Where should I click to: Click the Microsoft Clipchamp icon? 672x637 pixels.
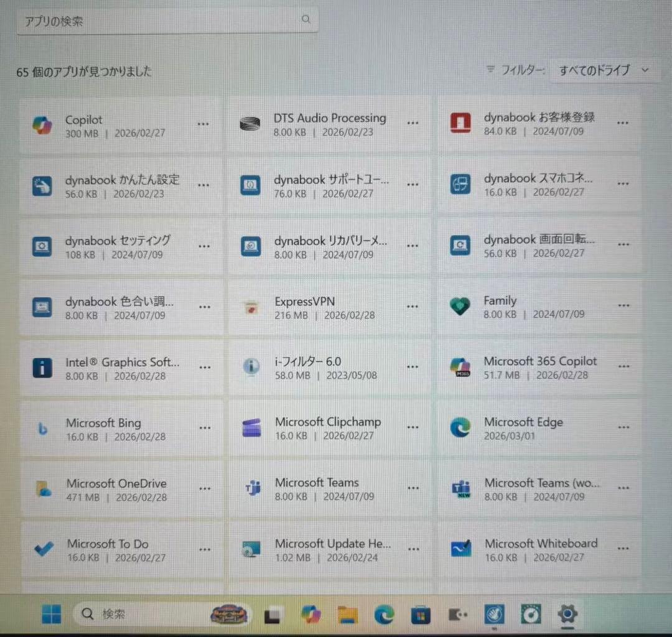[251, 427]
